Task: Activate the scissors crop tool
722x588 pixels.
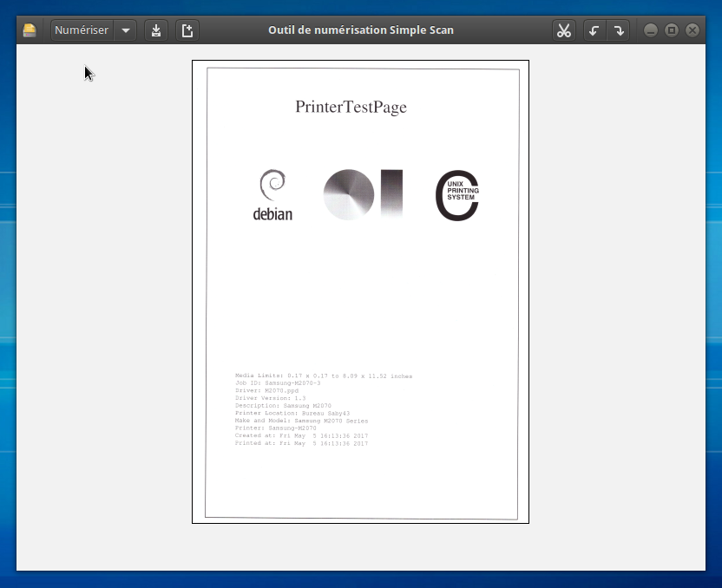Action: pyautogui.click(x=564, y=30)
